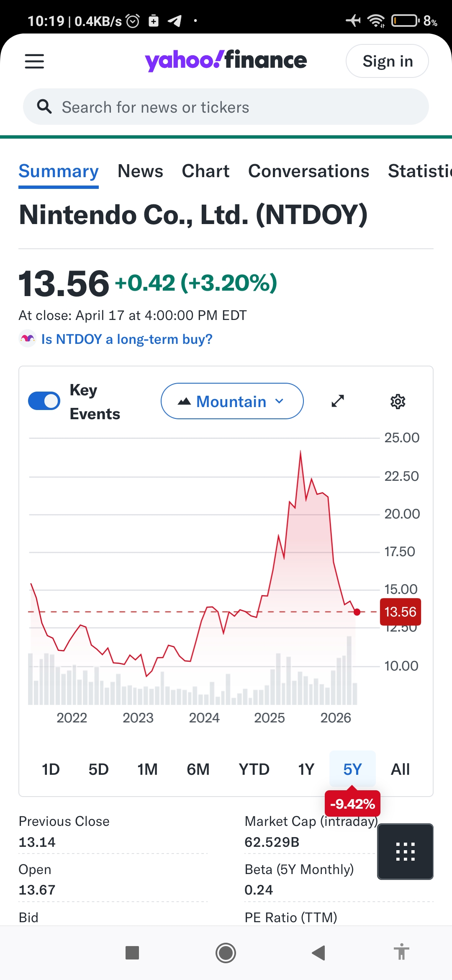
Task: Select the 1D time range
Action: (x=51, y=769)
